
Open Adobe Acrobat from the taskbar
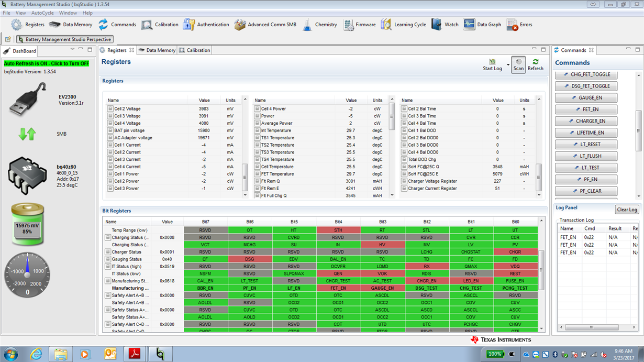pos(135,354)
